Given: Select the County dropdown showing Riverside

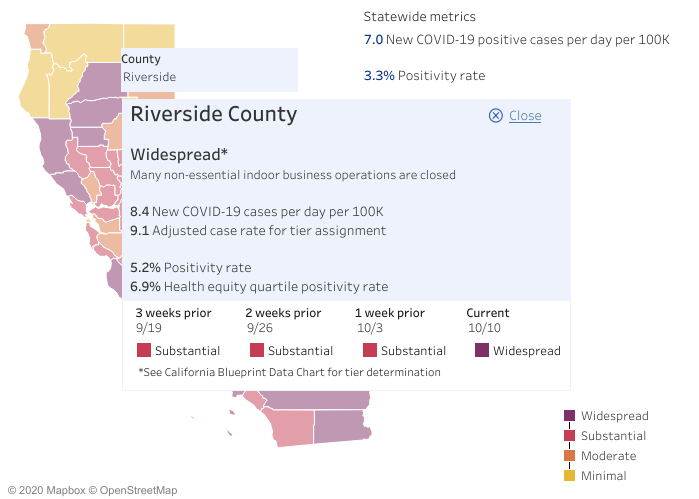Looking at the screenshot, I should click(x=209, y=77).
